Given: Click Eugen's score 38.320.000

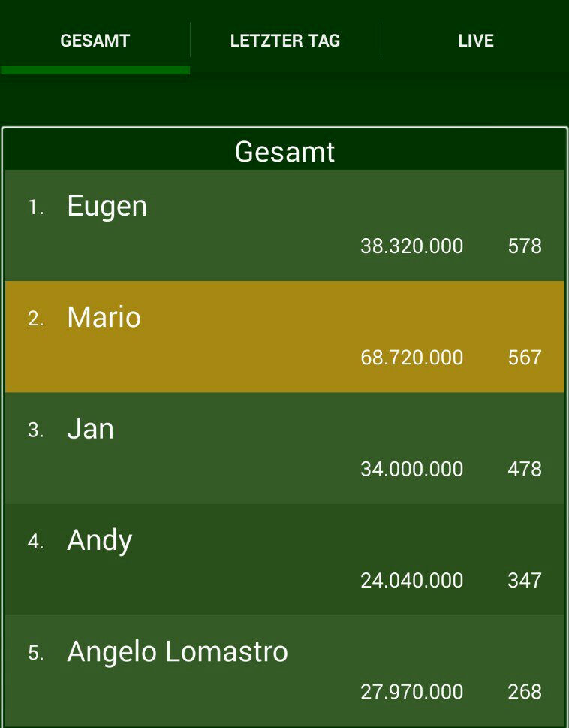Looking at the screenshot, I should [x=411, y=246].
